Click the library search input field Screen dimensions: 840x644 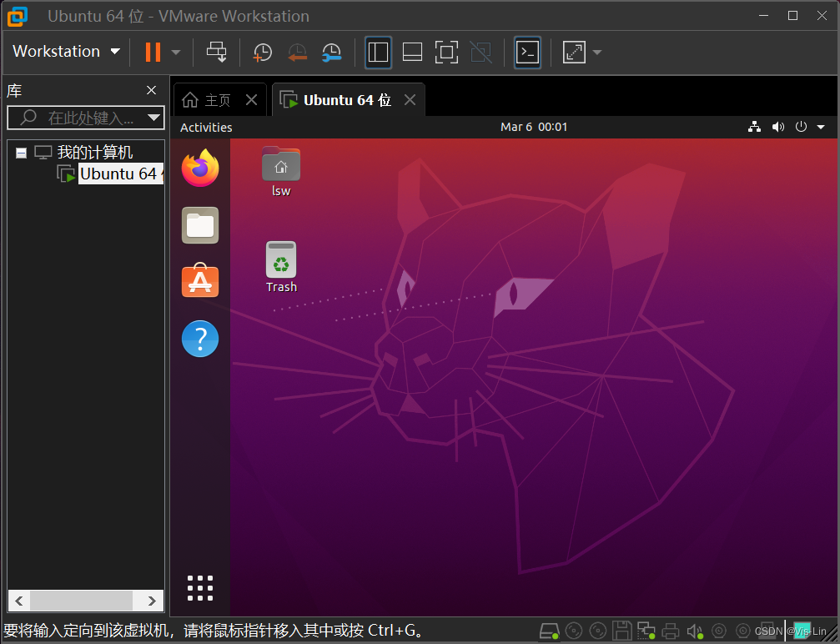pos(78,118)
